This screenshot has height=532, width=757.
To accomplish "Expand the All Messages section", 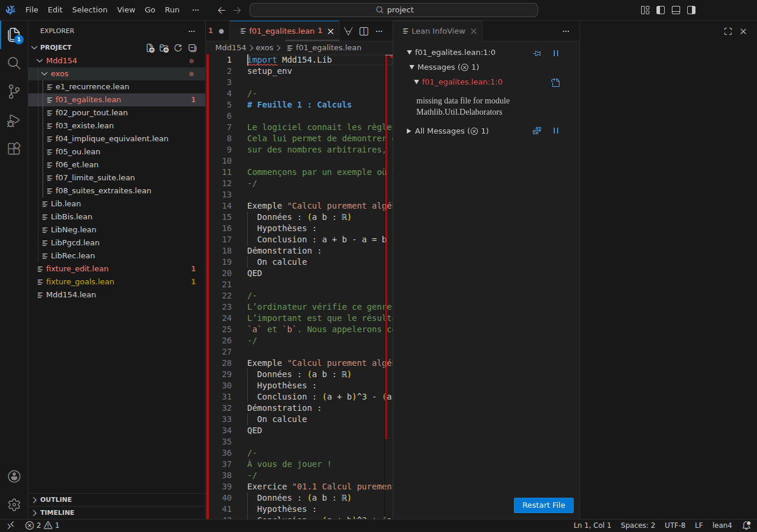I will pos(409,131).
